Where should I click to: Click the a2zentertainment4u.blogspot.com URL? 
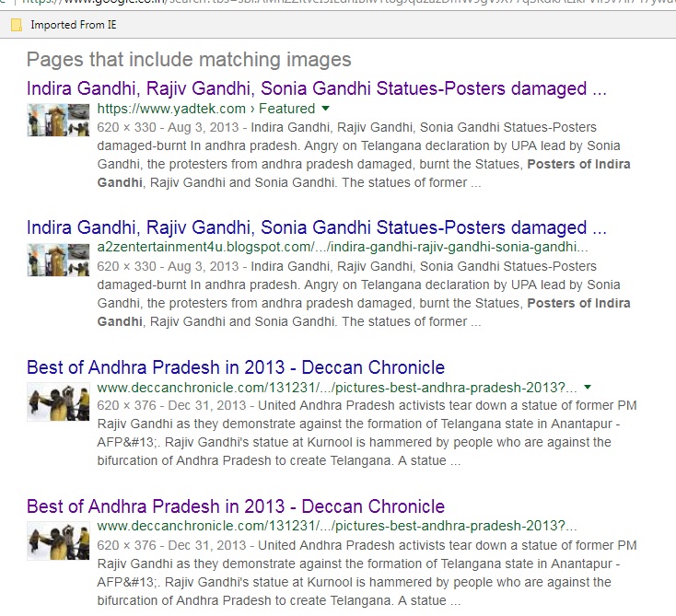point(343,247)
